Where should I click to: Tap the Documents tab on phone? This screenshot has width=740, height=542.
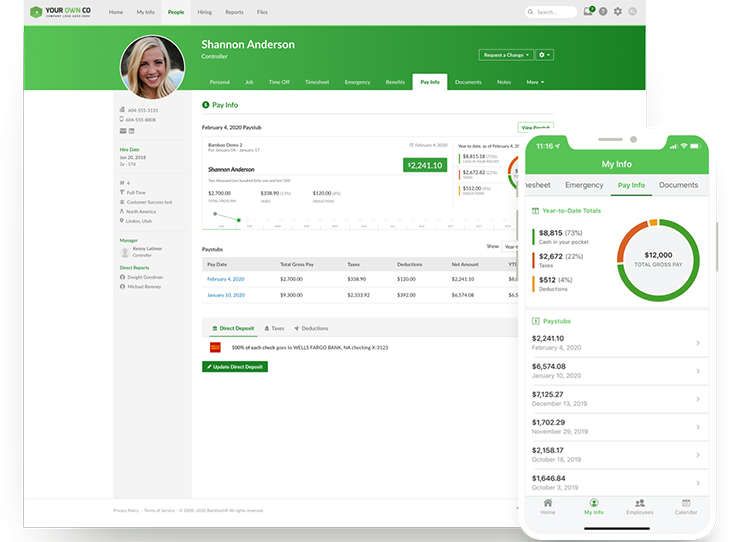pos(678,185)
